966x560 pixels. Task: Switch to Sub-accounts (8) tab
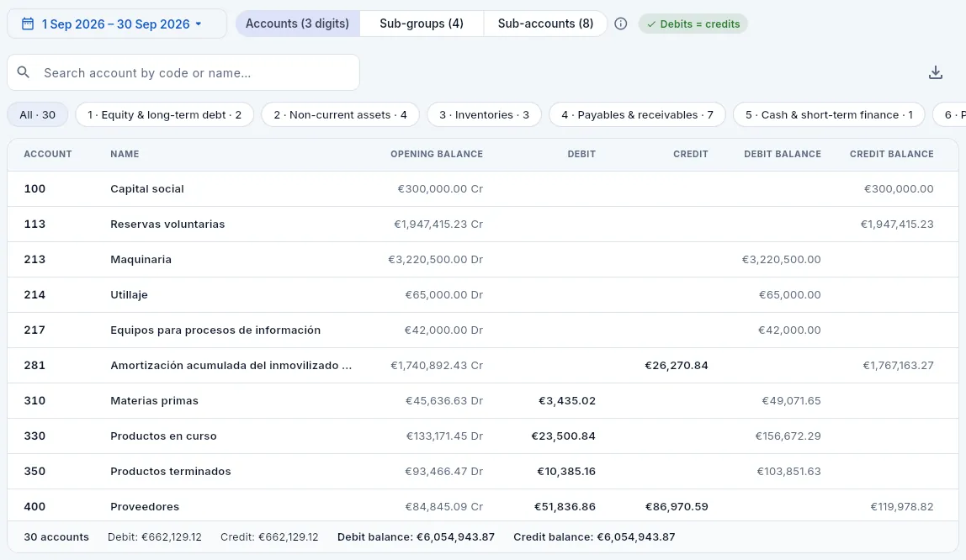coord(545,24)
